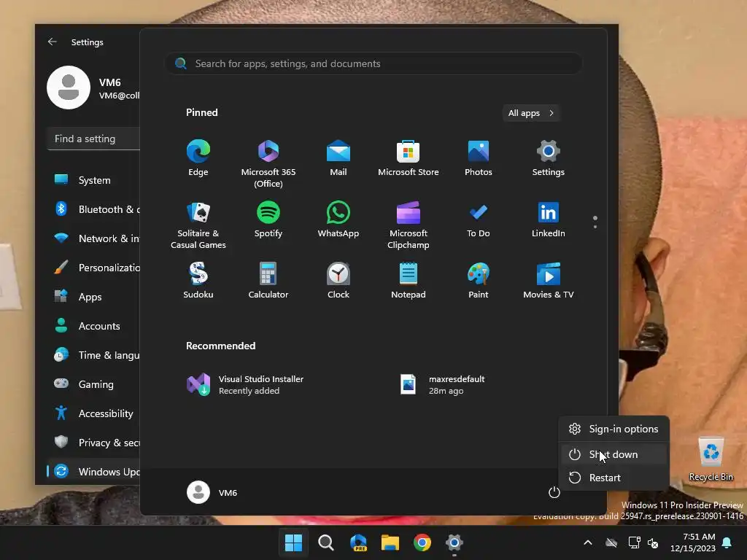This screenshot has height=560, width=747.
Task: Choose Sign-in options in power menu
Action: (614, 429)
